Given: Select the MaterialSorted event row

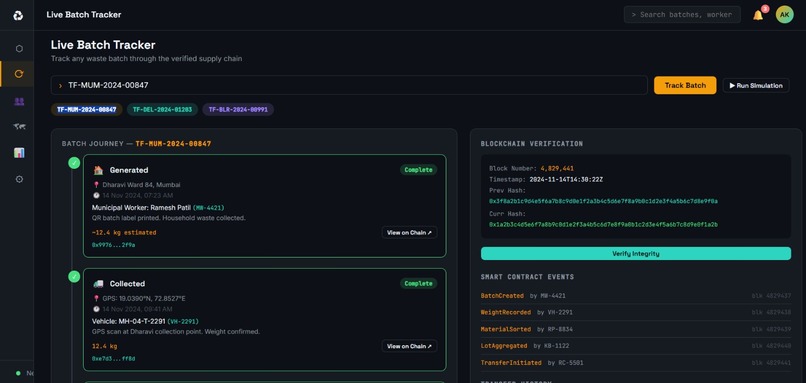Looking at the screenshot, I should point(636,330).
